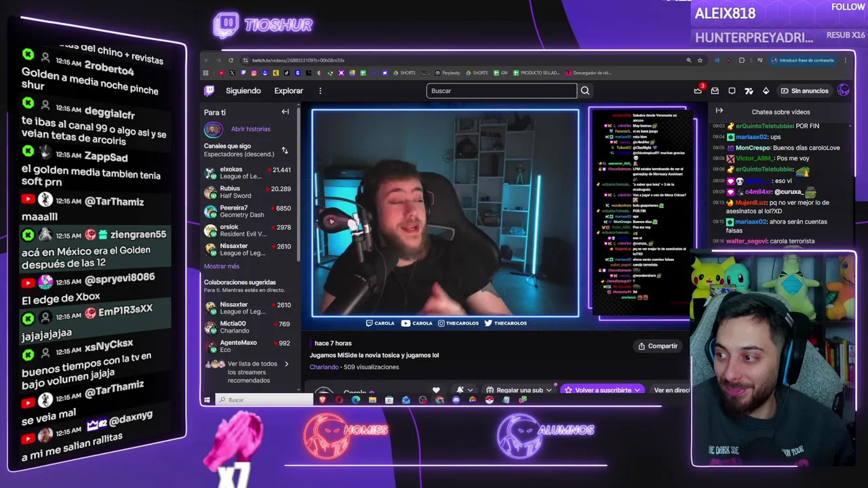
Task: Click the zoom magnifier in address bar
Action: [x=689, y=60]
